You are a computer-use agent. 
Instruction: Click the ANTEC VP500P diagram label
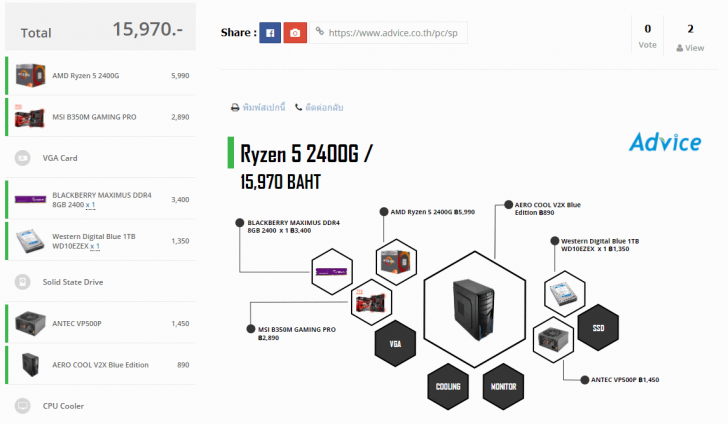point(625,380)
